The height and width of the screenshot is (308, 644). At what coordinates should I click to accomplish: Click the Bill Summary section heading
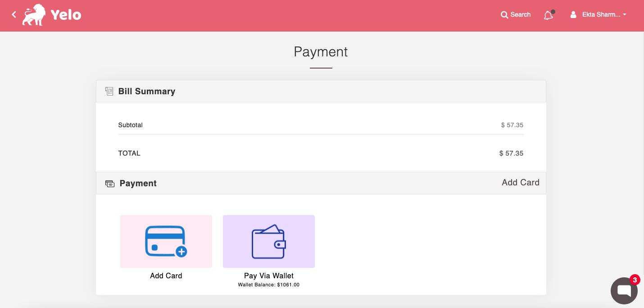point(146,92)
